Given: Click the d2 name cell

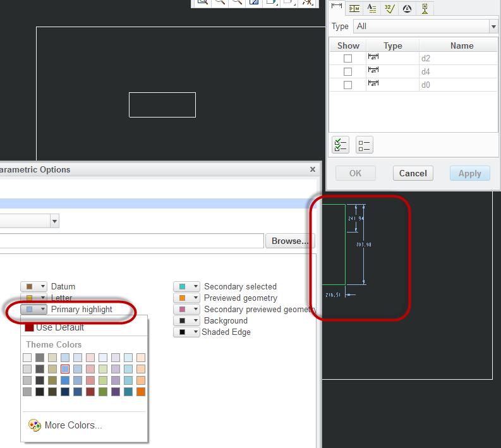Looking at the screenshot, I should 458,59.
